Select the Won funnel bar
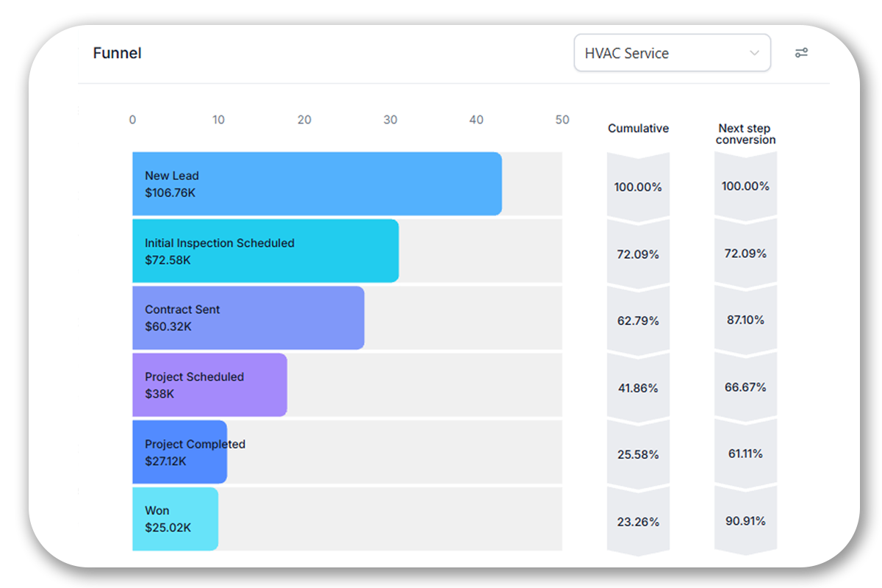Image resolution: width=882 pixels, height=588 pixels. click(x=175, y=519)
